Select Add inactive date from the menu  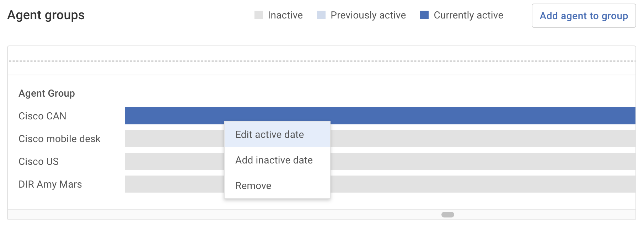point(274,160)
